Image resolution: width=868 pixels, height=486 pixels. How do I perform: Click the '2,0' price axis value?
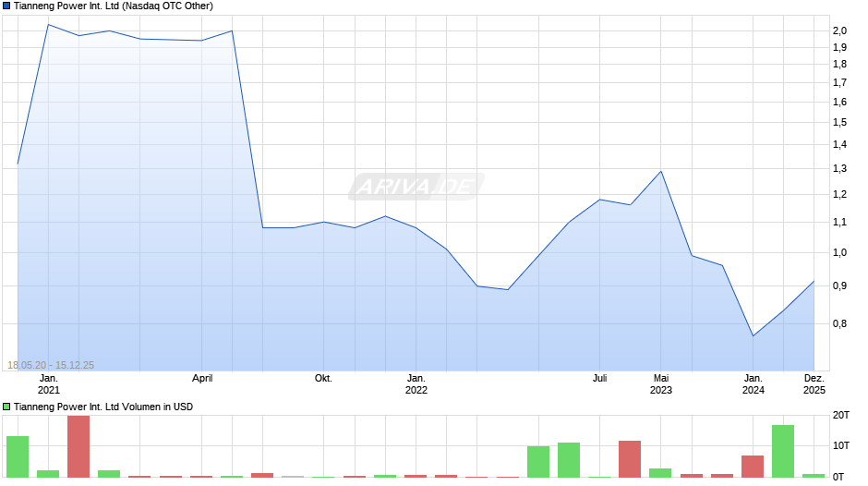839,31
